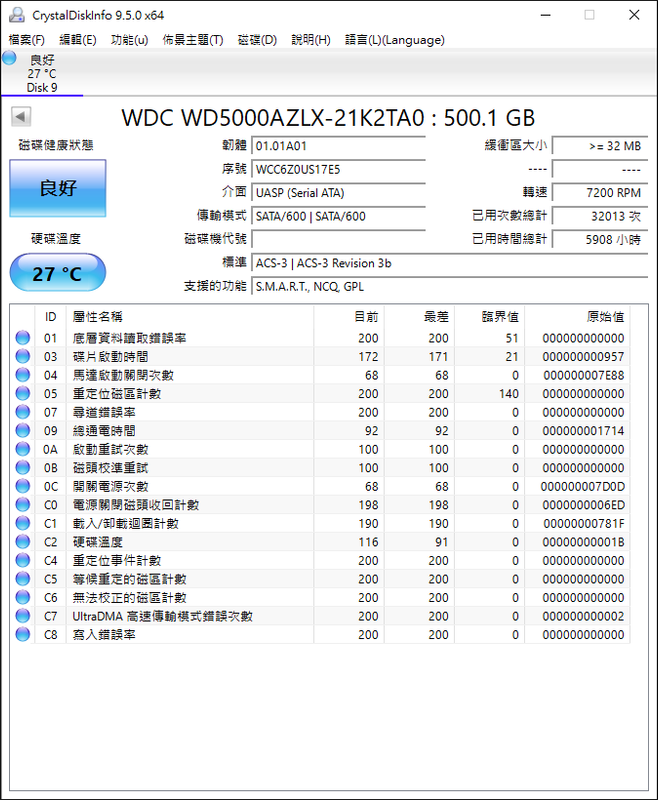Click status orb for ID 07 row
Image resolution: width=658 pixels, height=800 pixels.
click(22, 412)
